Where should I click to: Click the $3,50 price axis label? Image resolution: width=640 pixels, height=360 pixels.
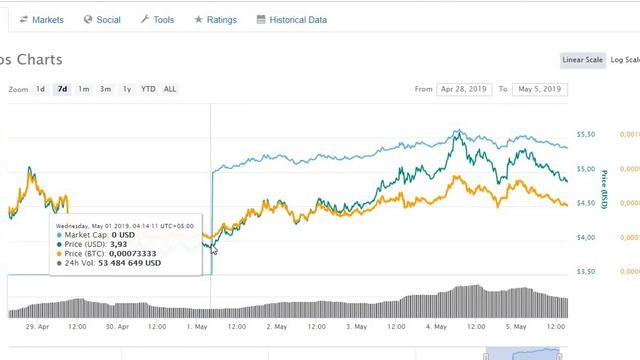586,271
